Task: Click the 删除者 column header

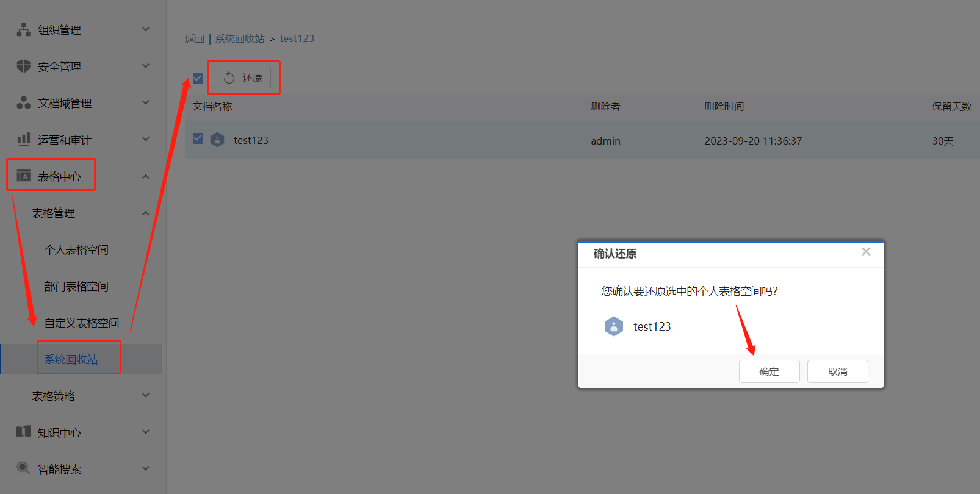Action: coord(605,106)
